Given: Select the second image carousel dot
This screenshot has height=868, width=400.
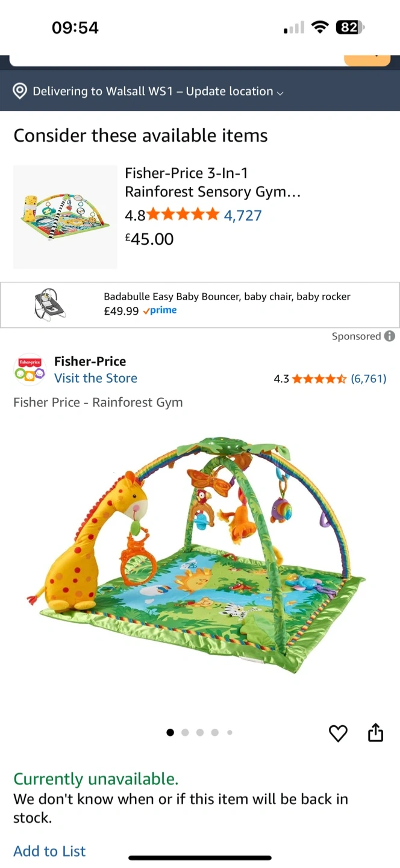Looking at the screenshot, I should tap(185, 732).
